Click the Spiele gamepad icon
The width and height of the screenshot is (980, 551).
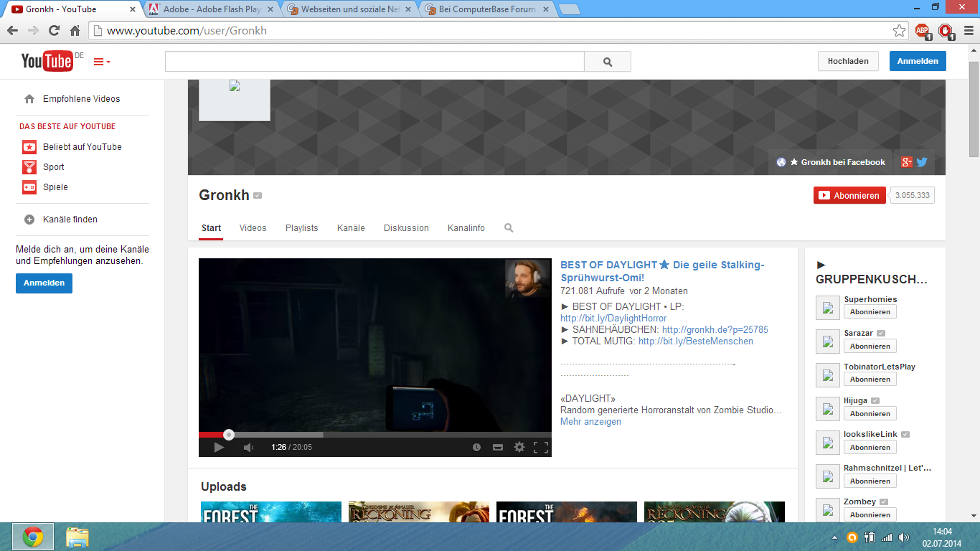click(29, 187)
